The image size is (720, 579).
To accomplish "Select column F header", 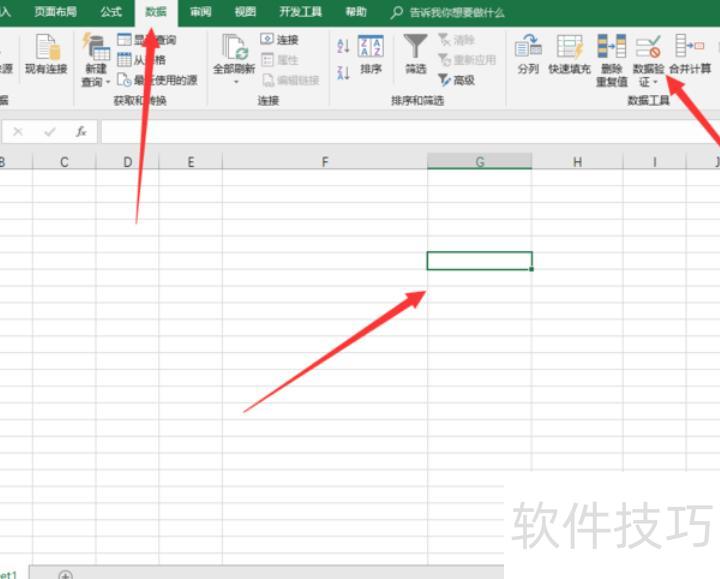I will click(x=325, y=162).
